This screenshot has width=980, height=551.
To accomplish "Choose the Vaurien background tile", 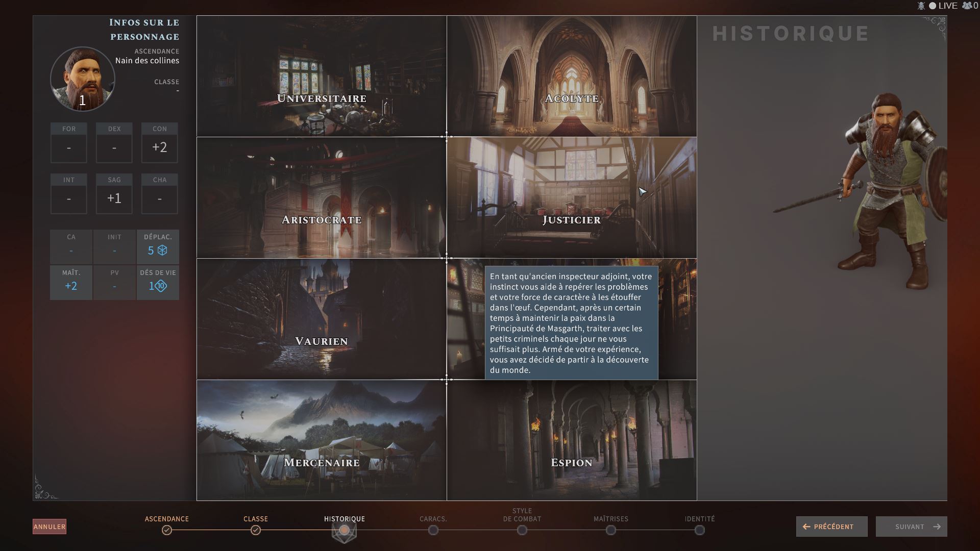I will coord(322,319).
